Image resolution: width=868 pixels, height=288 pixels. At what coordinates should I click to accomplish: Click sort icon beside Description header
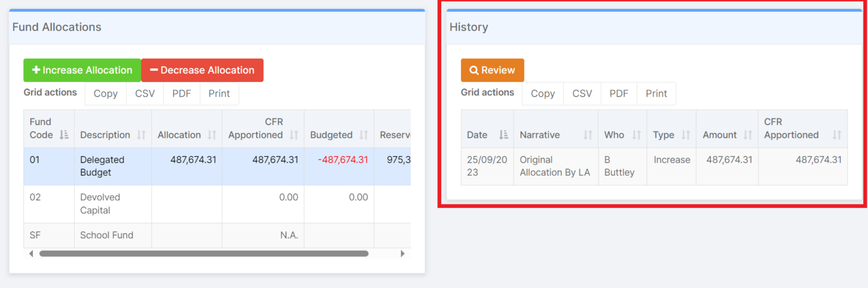(141, 135)
